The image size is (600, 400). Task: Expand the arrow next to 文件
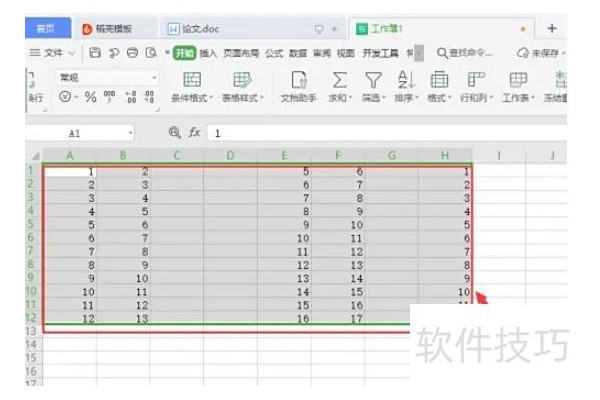click(x=72, y=53)
